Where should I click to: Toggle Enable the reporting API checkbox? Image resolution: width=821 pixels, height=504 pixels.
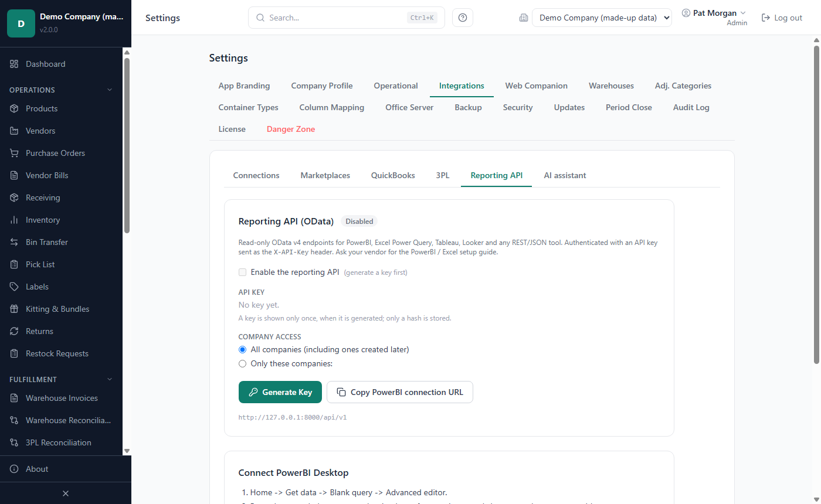(242, 272)
